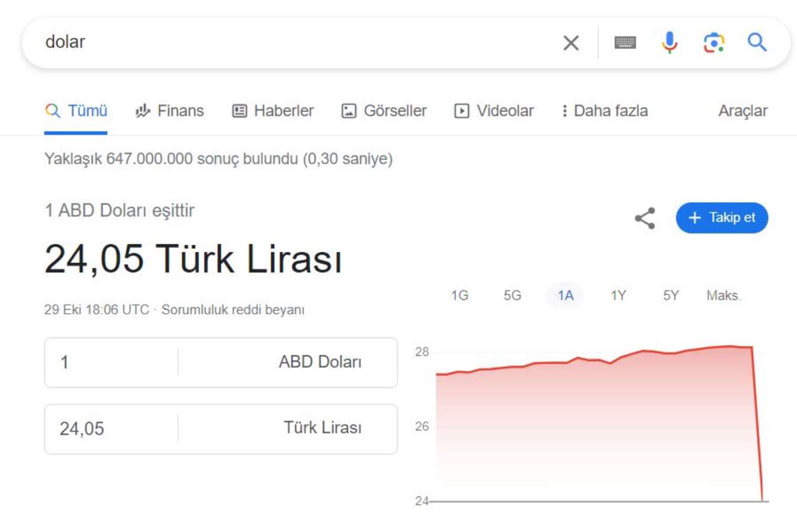797x532 pixels.
Task: Switch chart range to 5Y
Action: [x=670, y=296]
